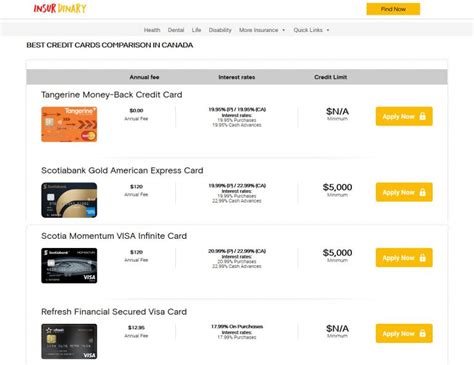Click the $5,000 limit for Scotia Momentum
The height and width of the screenshot is (365, 474).
[x=337, y=253]
